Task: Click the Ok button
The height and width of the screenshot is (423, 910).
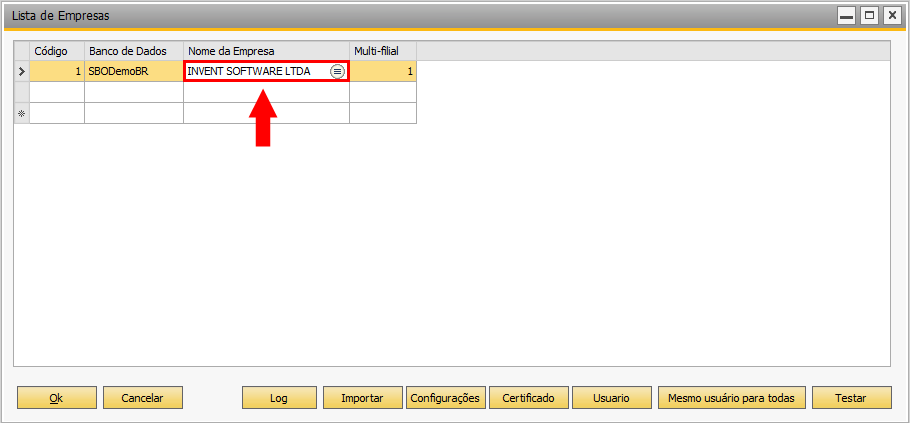Action: tap(57, 398)
